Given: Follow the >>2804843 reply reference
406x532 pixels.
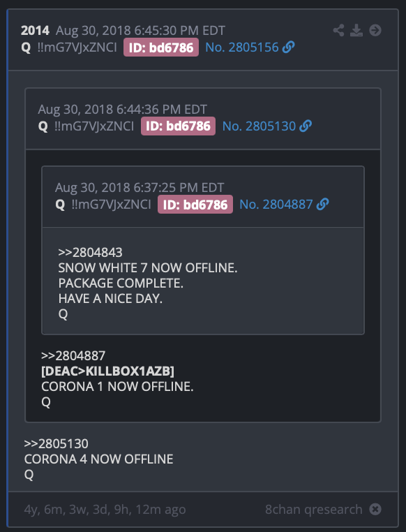Looking at the screenshot, I should pyautogui.click(x=90, y=253).
